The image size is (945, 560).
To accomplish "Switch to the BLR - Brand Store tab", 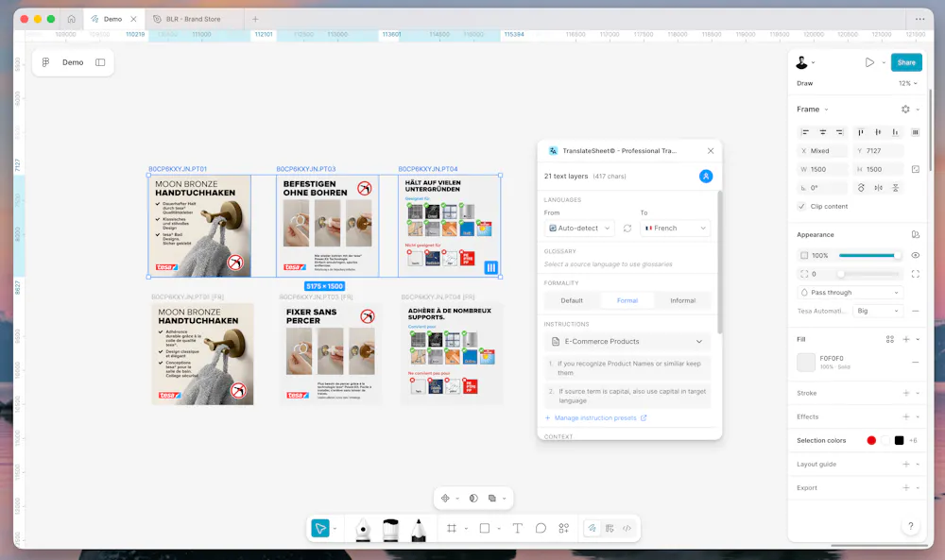I will (195, 19).
